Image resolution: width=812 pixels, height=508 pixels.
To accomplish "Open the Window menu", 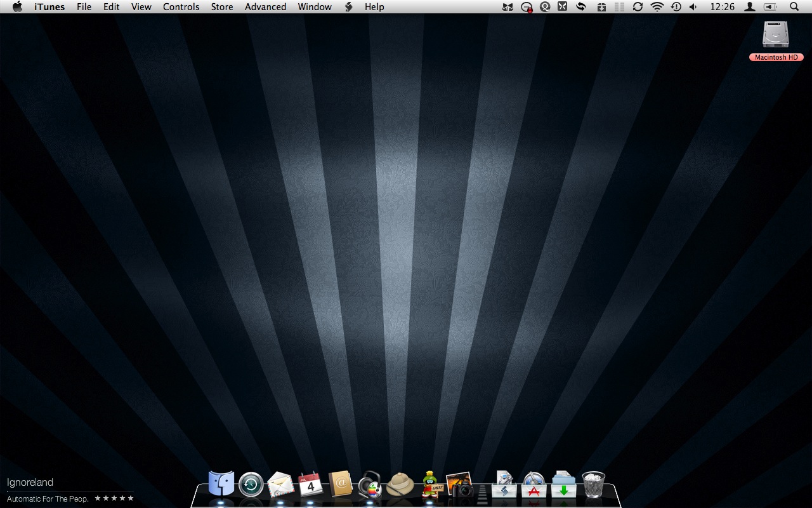I will (315, 7).
